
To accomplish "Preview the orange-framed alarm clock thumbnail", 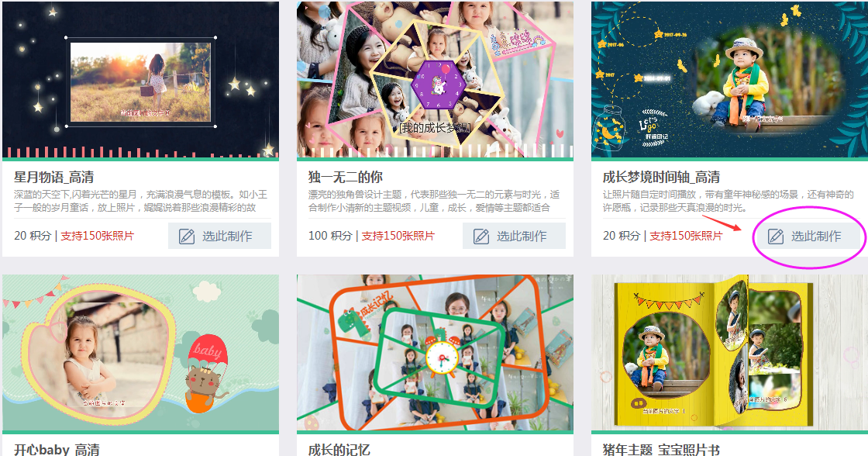I will (x=435, y=354).
